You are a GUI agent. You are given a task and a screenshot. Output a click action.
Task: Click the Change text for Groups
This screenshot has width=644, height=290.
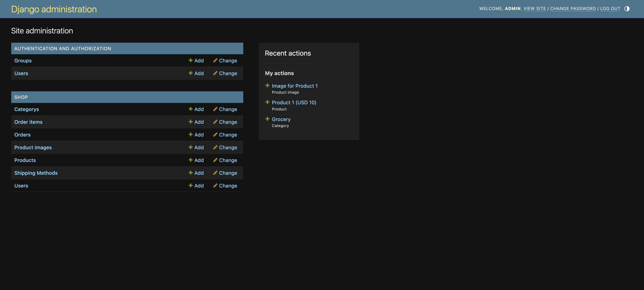[x=228, y=61]
